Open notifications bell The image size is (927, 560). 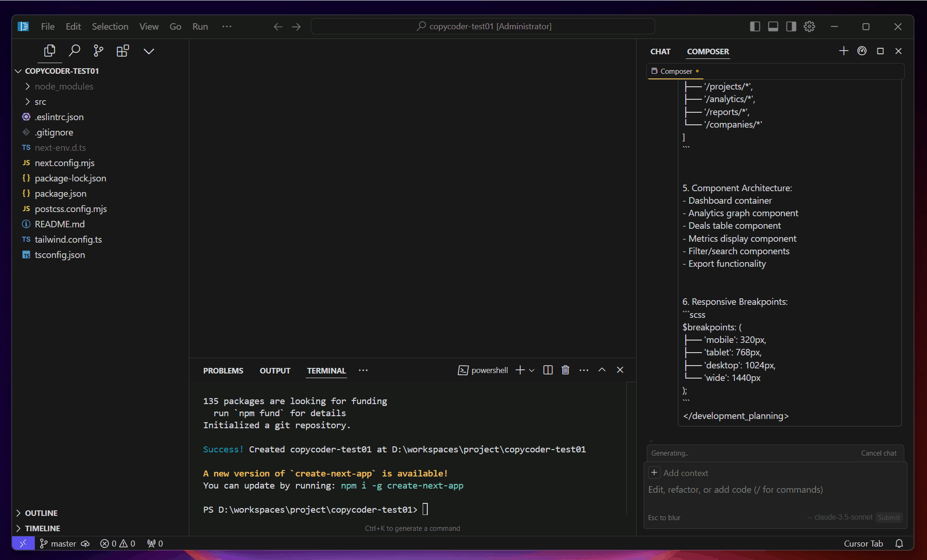[899, 543]
